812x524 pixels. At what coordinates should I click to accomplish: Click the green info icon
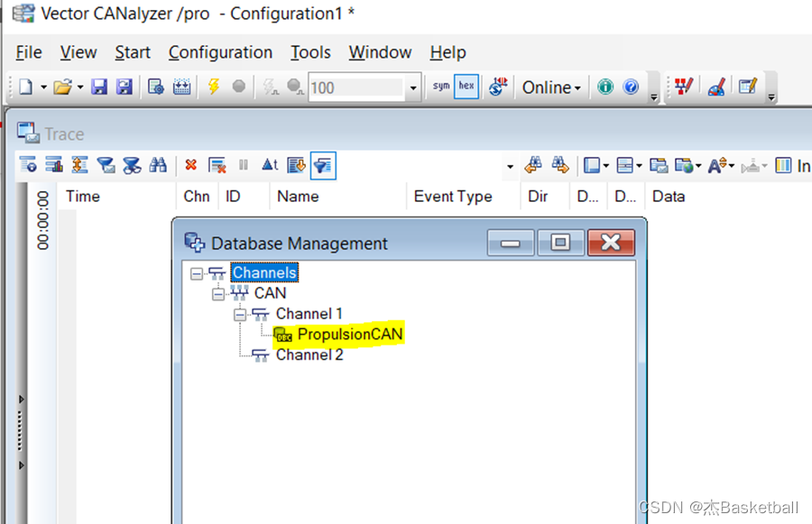(604, 87)
